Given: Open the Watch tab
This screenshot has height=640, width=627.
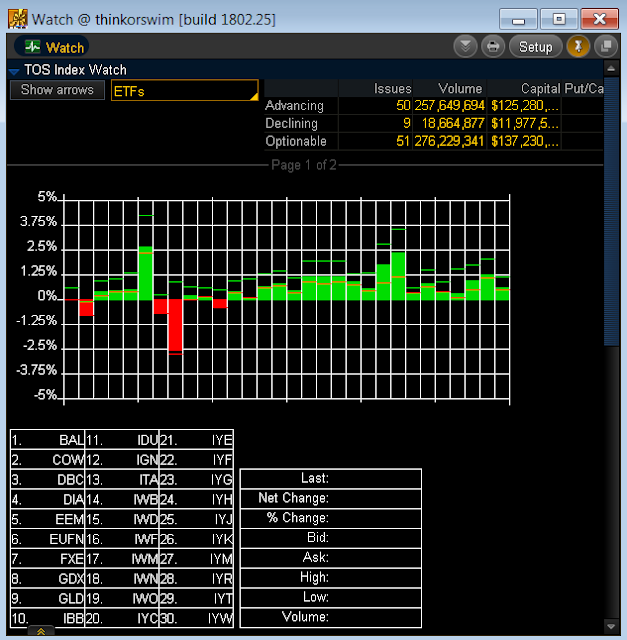Looking at the screenshot, I should pyautogui.click(x=52, y=47).
